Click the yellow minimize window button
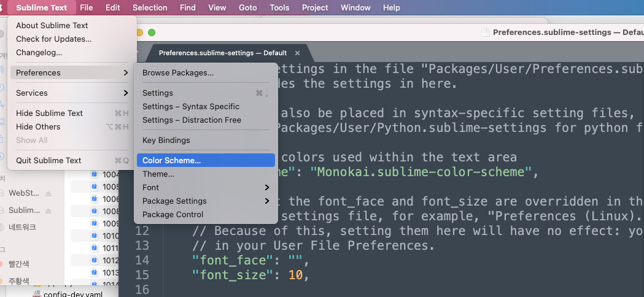This screenshot has width=644, height=297. (139, 33)
